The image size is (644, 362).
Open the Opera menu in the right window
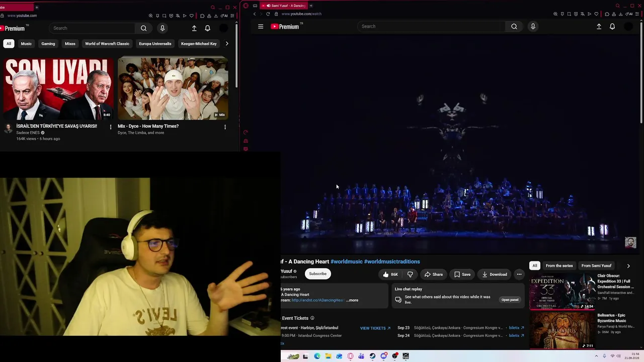(246, 6)
